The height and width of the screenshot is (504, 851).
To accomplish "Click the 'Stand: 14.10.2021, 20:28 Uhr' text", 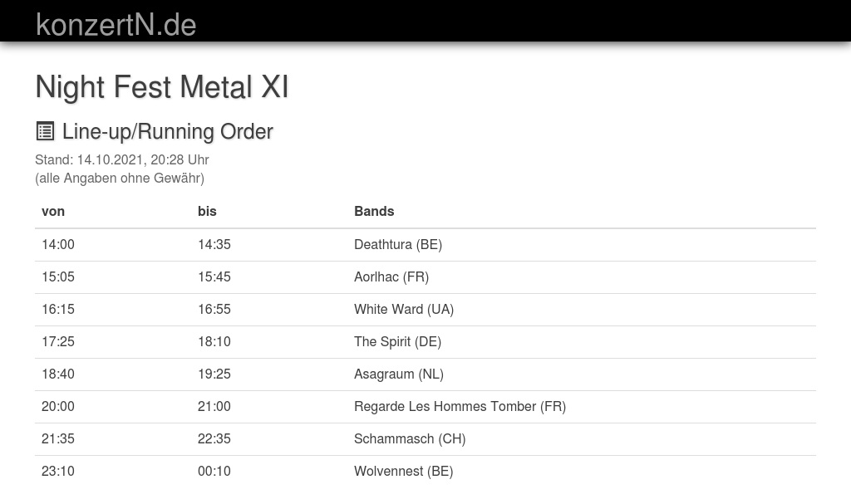I will [122, 159].
